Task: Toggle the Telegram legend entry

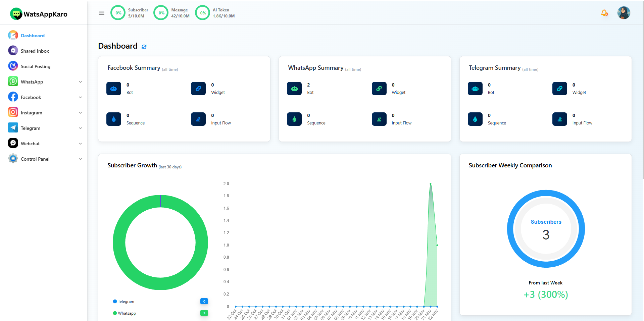Action: coord(123,302)
